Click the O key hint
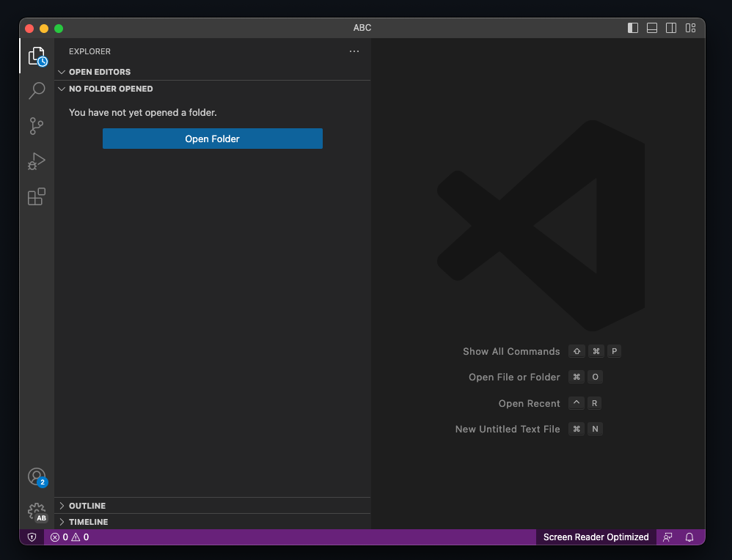 point(596,377)
